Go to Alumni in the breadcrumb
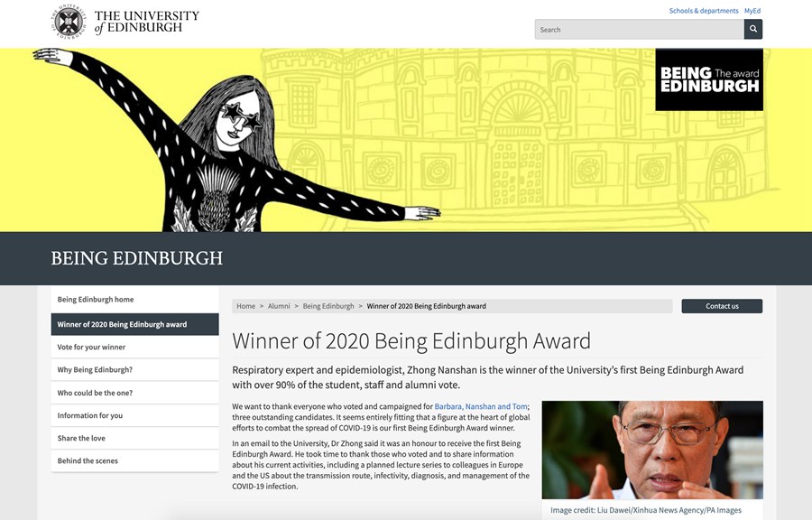Viewport: 812px width, 520px height. (x=279, y=306)
